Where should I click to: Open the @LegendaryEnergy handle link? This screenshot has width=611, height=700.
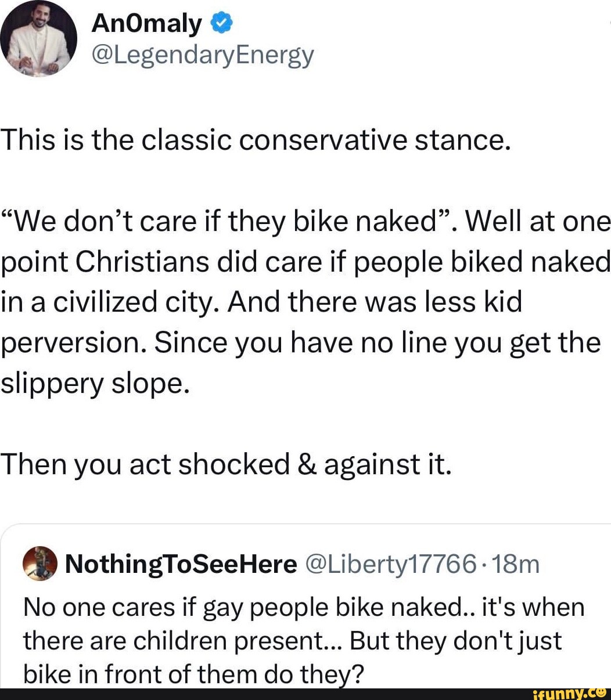click(x=203, y=55)
